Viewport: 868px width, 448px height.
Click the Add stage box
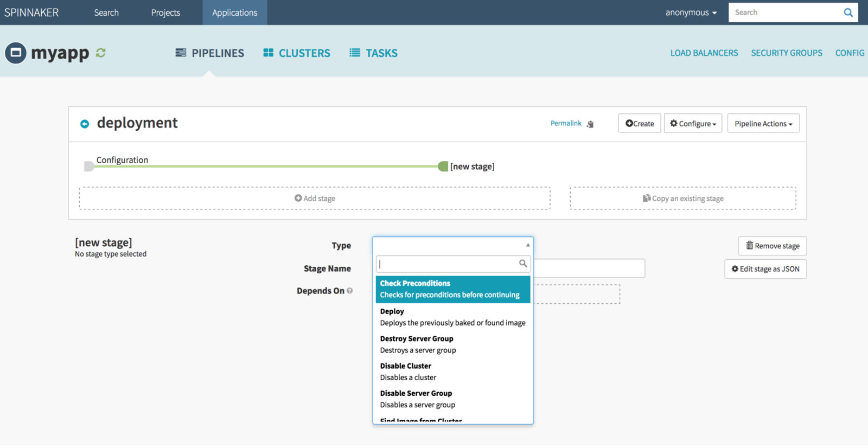pos(315,199)
